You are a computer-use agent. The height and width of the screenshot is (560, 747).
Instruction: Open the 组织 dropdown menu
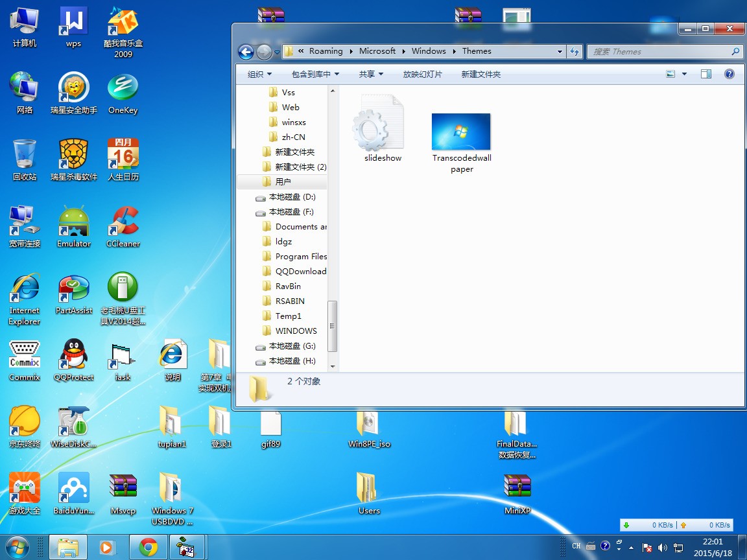[x=259, y=75]
